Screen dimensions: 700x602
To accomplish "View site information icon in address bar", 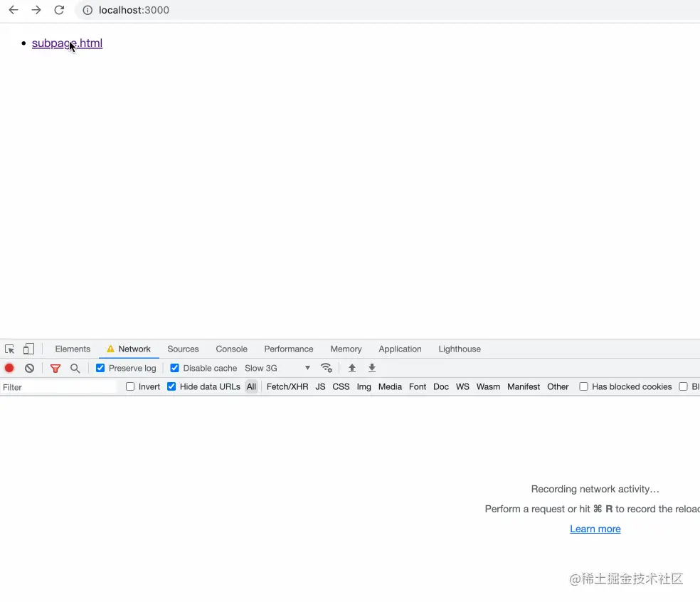I will tap(87, 10).
